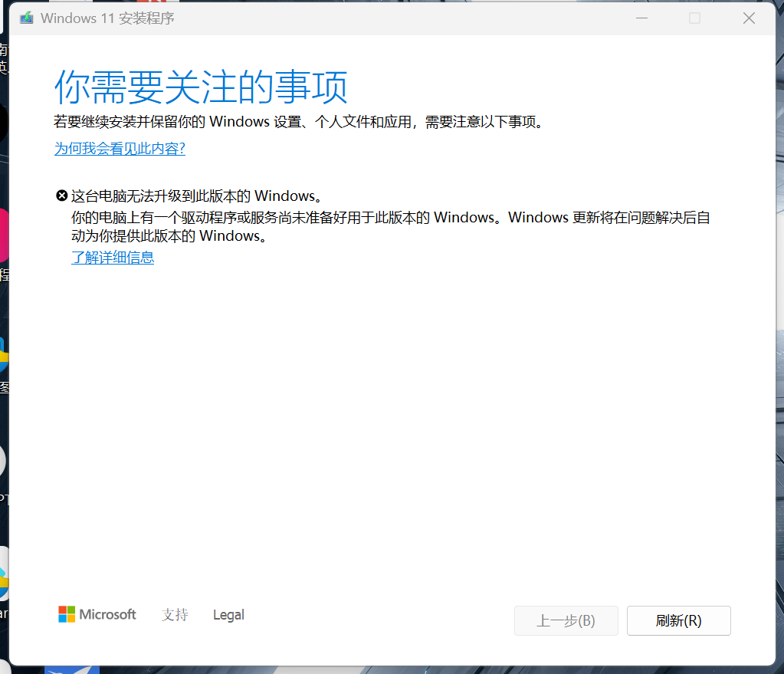Open the 支持 link in footer
The image size is (784, 674).
click(x=175, y=614)
